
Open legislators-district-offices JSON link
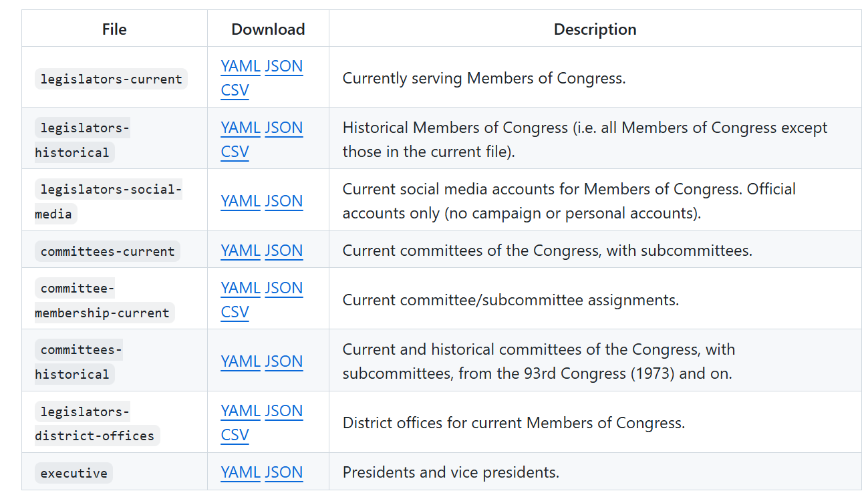pyautogui.click(x=283, y=411)
